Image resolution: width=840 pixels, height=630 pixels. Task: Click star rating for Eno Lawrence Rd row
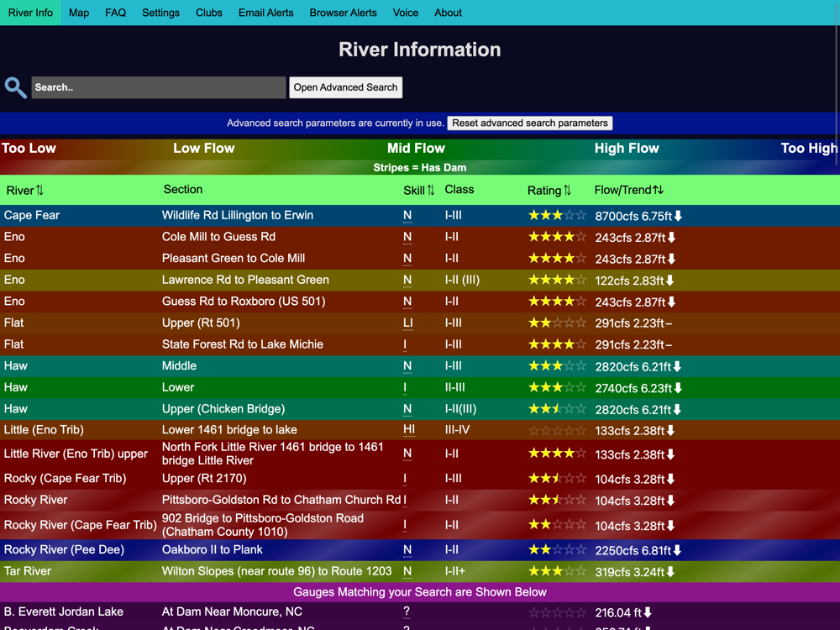[x=557, y=280]
